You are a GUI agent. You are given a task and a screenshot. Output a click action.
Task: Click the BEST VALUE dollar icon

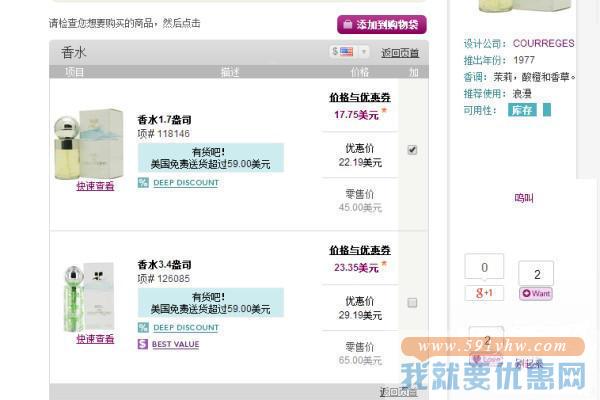click(143, 344)
